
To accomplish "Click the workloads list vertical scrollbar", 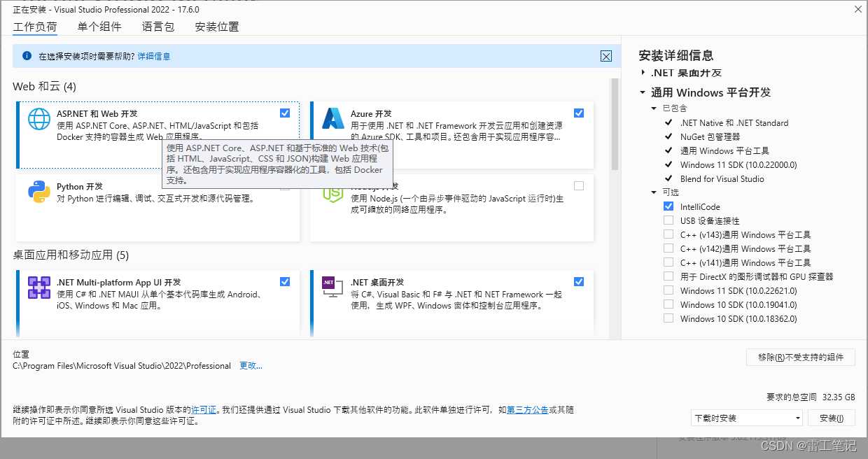I will tap(615, 125).
